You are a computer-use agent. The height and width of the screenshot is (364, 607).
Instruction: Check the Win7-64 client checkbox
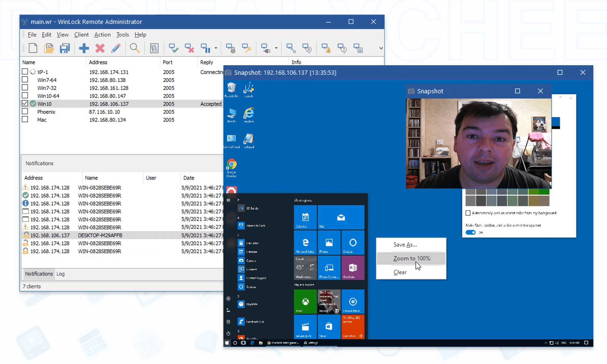25,80
